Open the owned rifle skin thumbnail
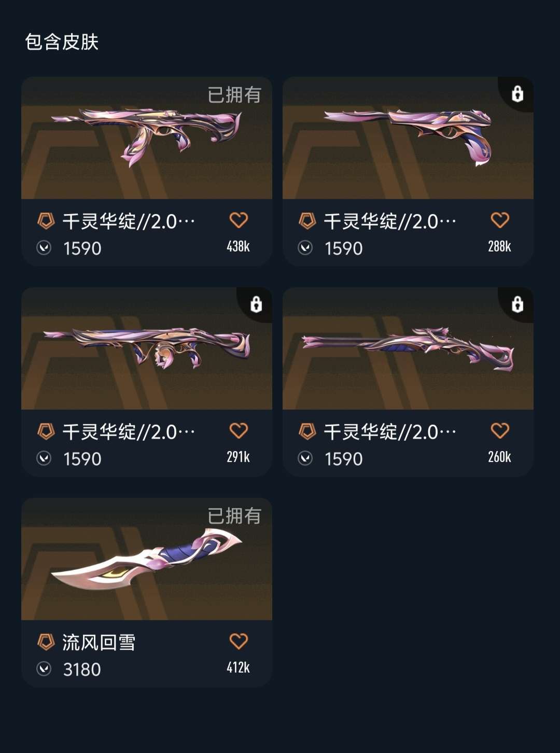 click(x=147, y=138)
